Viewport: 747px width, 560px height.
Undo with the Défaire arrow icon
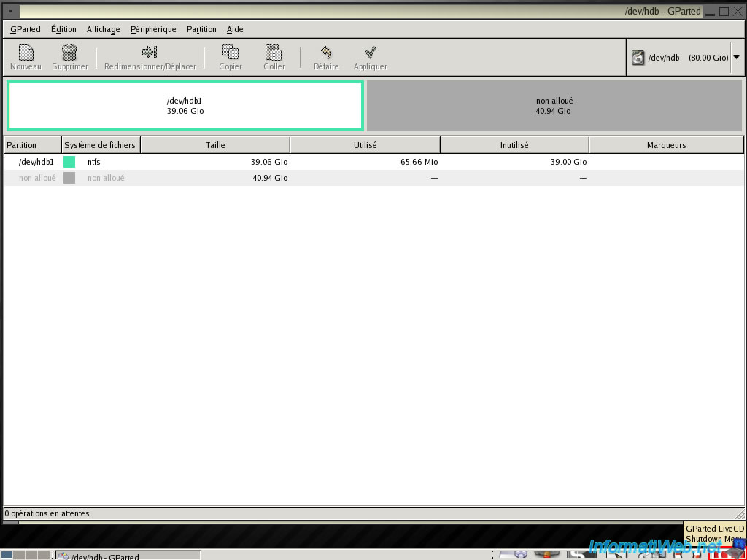326,52
